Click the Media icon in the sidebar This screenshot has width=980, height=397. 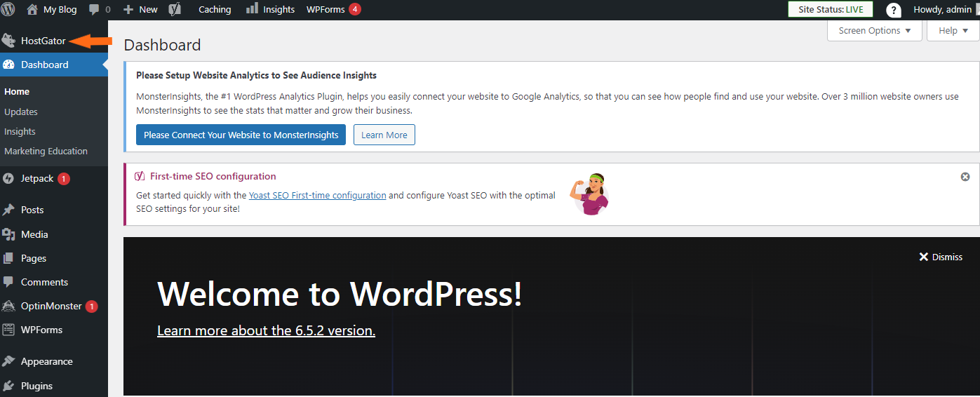[8, 234]
